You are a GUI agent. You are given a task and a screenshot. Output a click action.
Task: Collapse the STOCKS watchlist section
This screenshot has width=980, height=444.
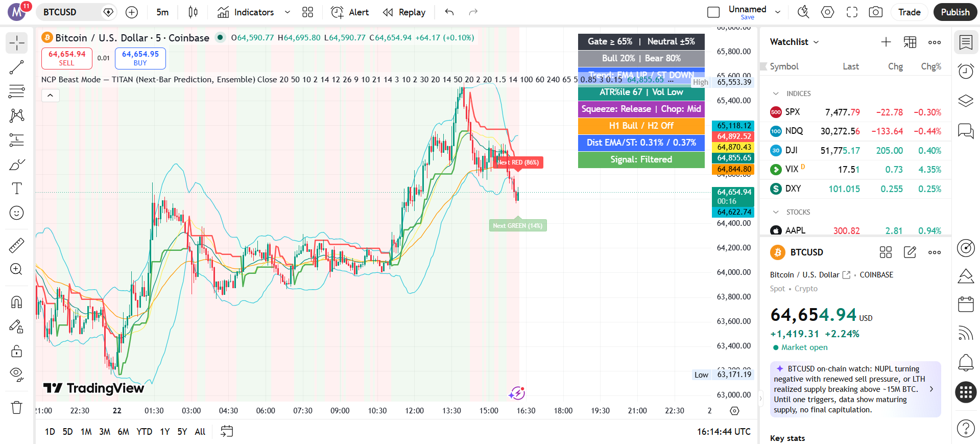pos(776,212)
